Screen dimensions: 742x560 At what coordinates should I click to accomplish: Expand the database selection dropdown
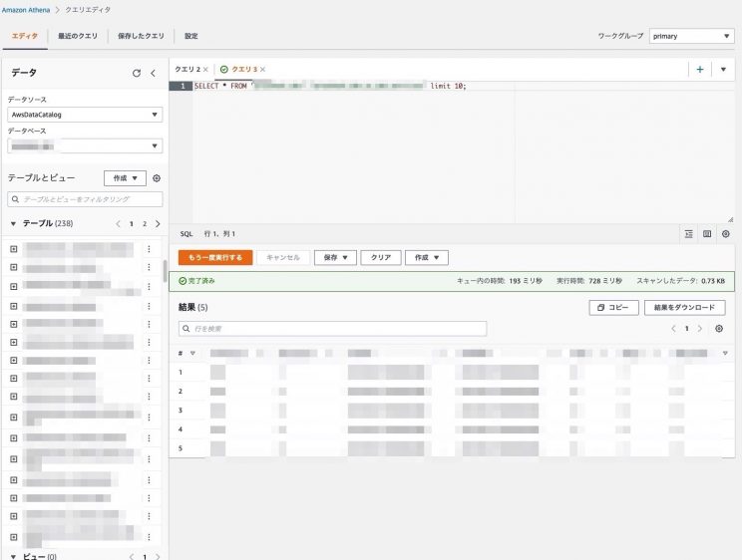(85, 146)
